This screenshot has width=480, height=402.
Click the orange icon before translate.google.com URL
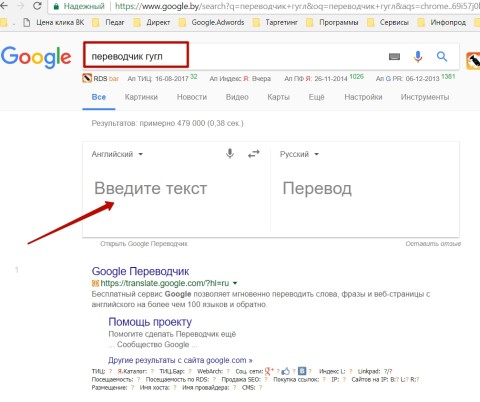pyautogui.click(x=95, y=283)
